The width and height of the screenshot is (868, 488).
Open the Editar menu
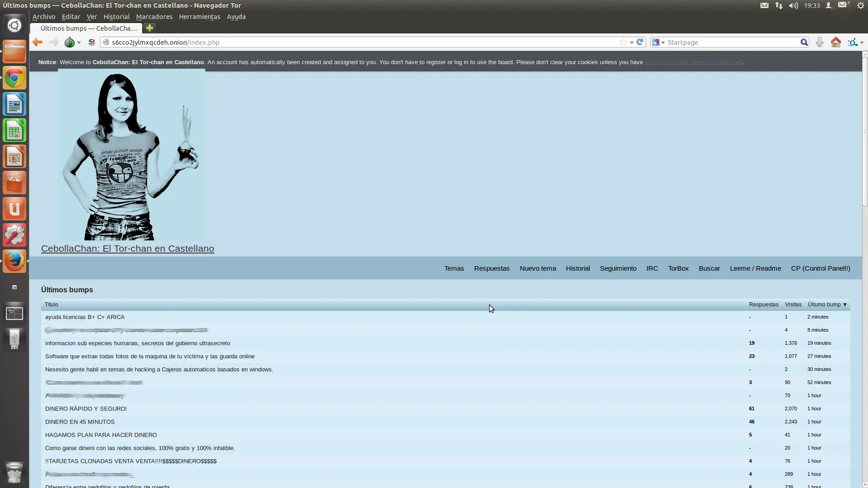(x=71, y=17)
